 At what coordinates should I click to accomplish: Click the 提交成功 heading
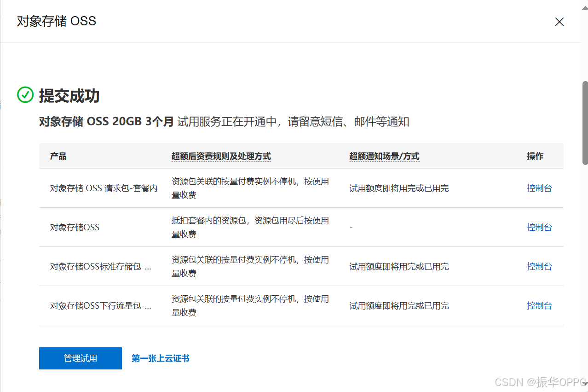tap(69, 95)
